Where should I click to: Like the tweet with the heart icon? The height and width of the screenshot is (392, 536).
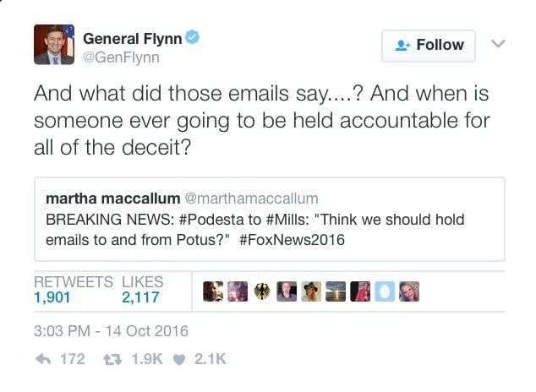point(180,359)
